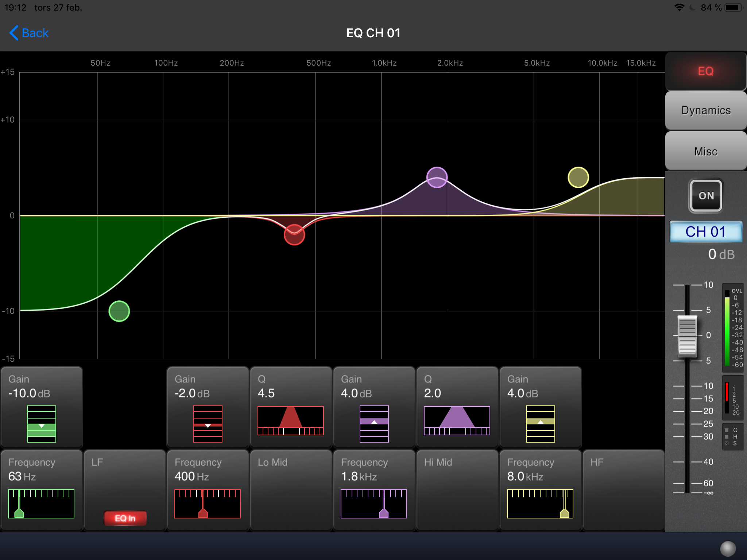Open the LF Frequency 63 Hz control
Viewport: 747px width, 560px height.
click(41, 490)
